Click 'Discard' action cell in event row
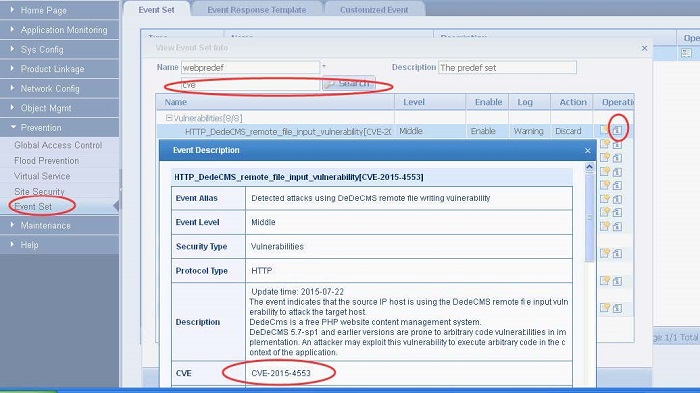700x393 pixels. (568, 131)
